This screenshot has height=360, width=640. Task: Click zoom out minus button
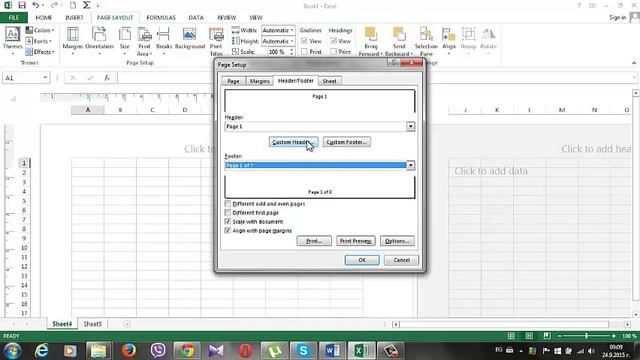click(x=560, y=336)
